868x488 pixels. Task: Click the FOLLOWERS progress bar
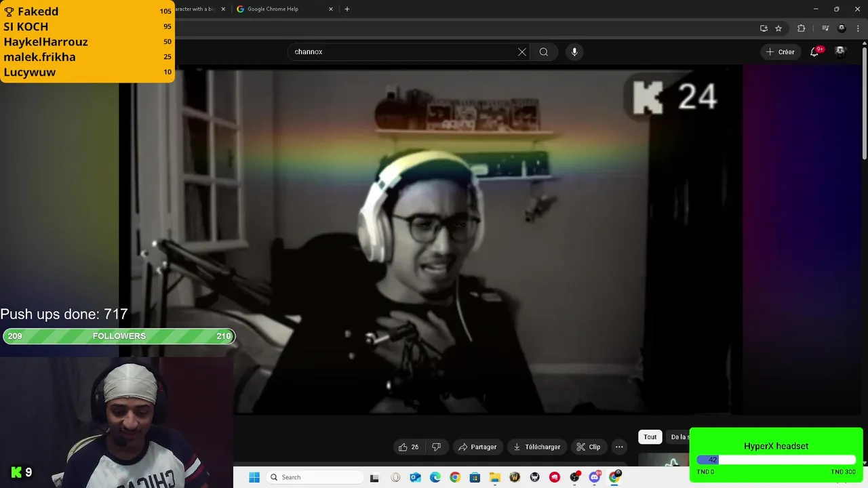coord(119,336)
